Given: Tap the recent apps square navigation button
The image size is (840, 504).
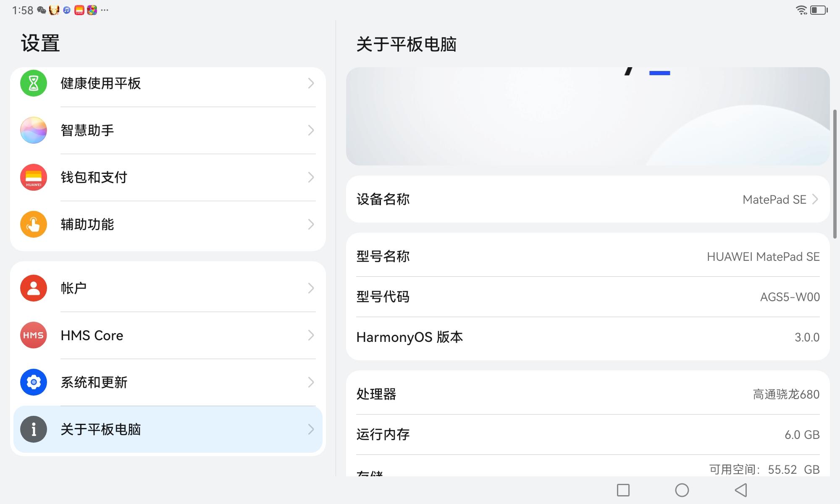Looking at the screenshot, I should (623, 490).
